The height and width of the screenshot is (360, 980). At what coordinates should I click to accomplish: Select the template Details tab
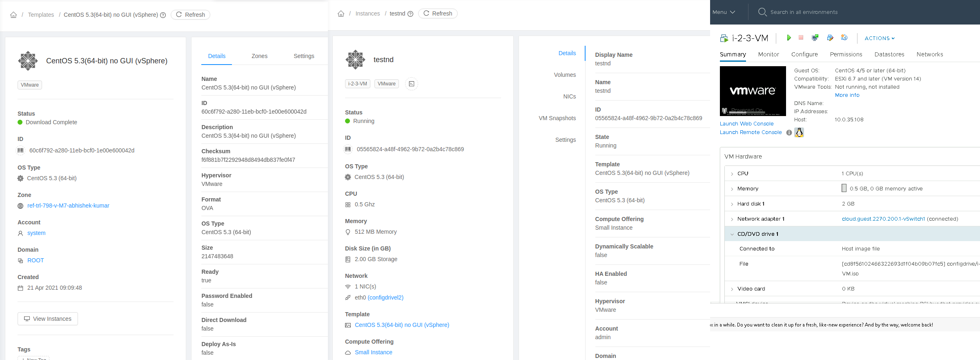[x=216, y=56]
